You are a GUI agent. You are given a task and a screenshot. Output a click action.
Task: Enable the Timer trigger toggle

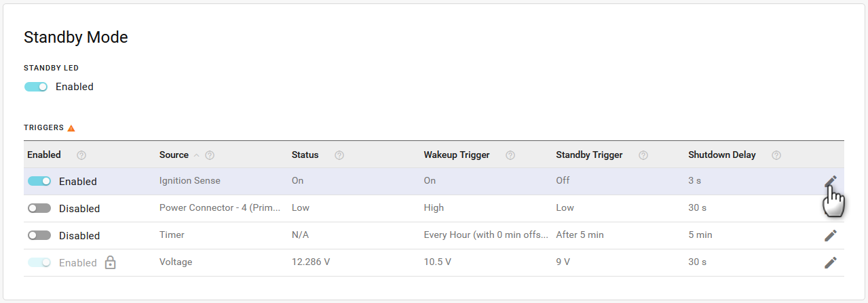(39, 235)
